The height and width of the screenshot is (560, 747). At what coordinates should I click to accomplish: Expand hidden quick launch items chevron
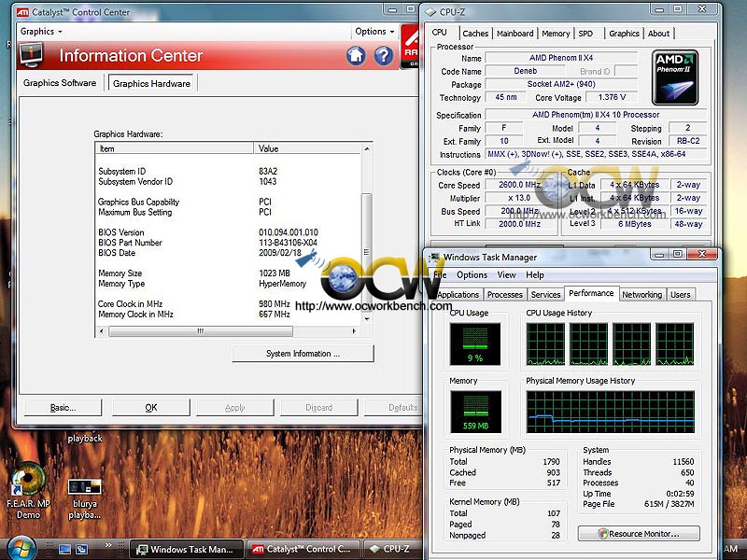click(x=108, y=546)
